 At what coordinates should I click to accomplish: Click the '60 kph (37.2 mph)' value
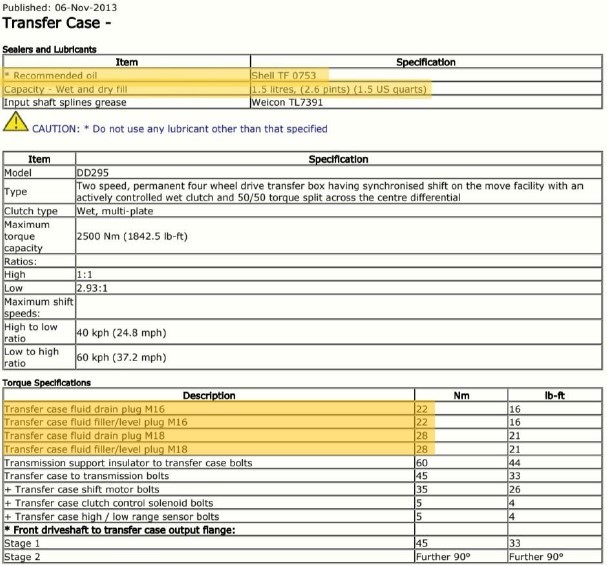122,358
